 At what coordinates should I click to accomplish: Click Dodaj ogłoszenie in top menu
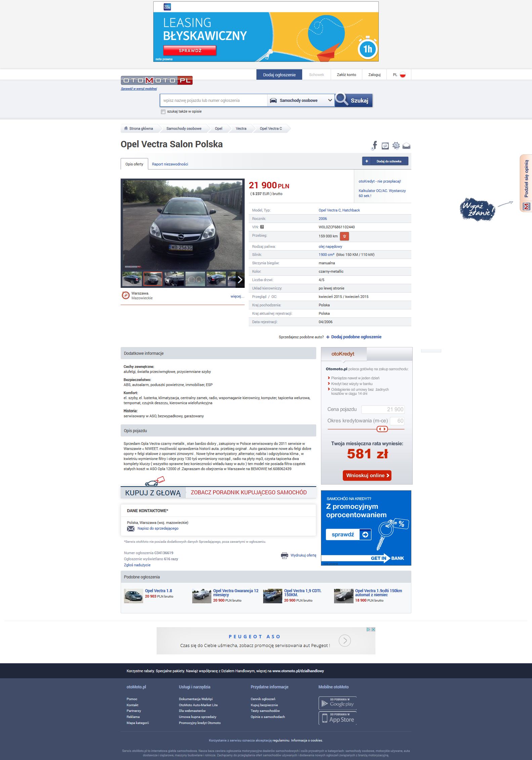(x=279, y=75)
